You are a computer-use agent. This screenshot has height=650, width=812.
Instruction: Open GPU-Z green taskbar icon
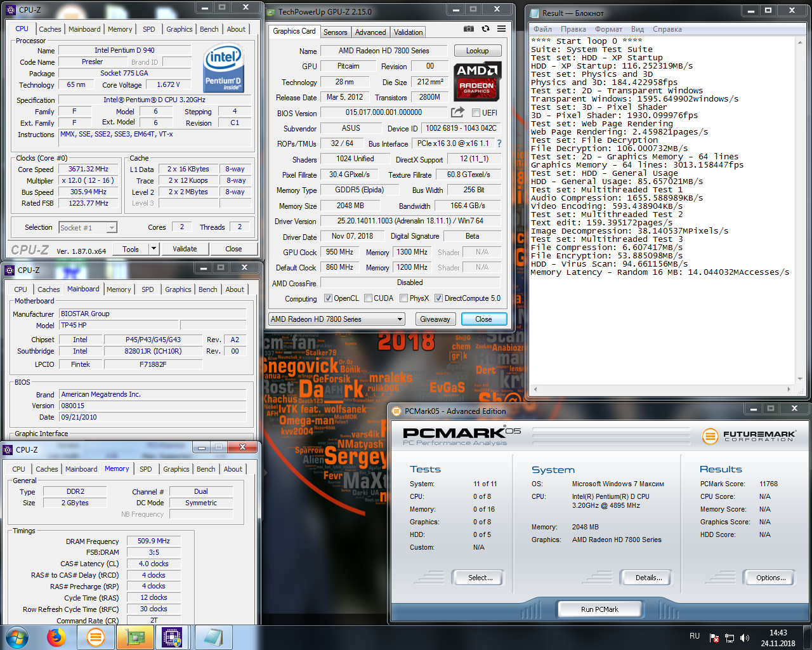pos(134,637)
